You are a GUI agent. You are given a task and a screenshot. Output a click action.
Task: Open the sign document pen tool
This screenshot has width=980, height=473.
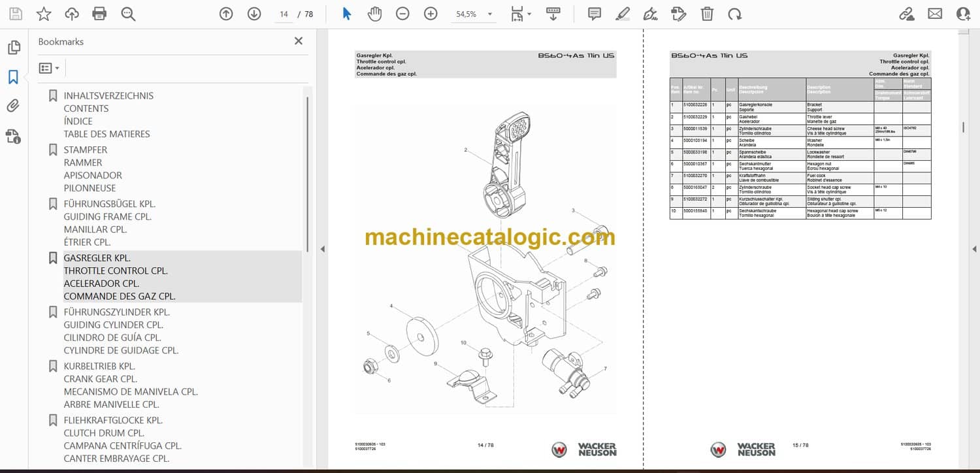pos(650,14)
